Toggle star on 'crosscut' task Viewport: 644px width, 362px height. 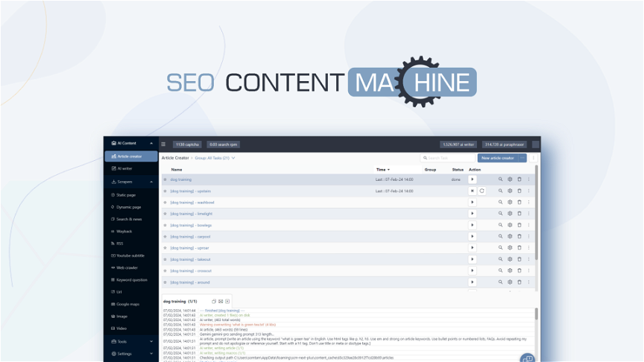coord(165,270)
